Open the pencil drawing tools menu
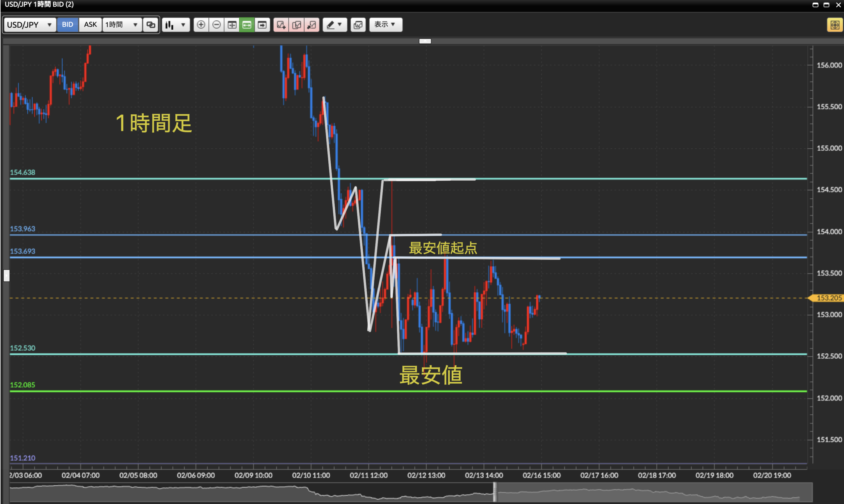 [335, 24]
